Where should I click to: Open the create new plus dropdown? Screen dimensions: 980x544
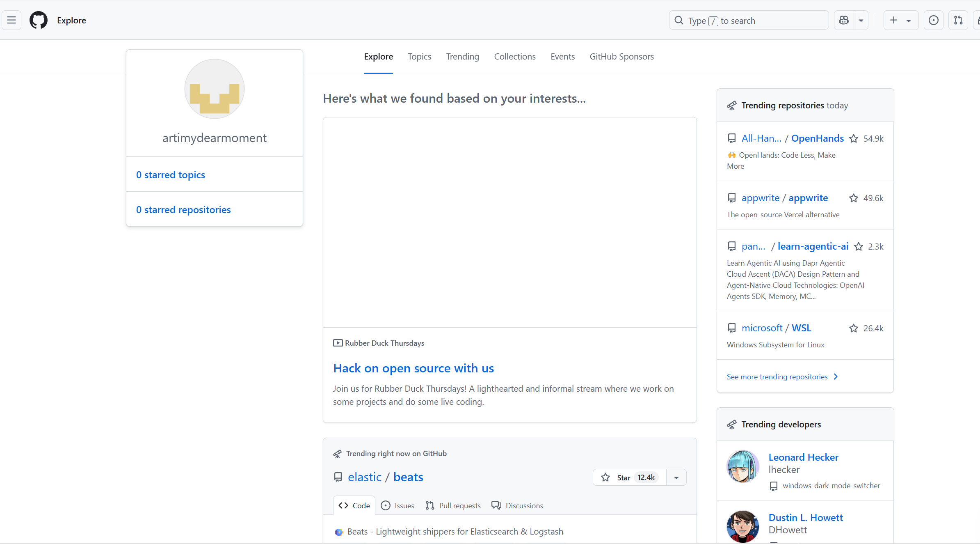(900, 20)
